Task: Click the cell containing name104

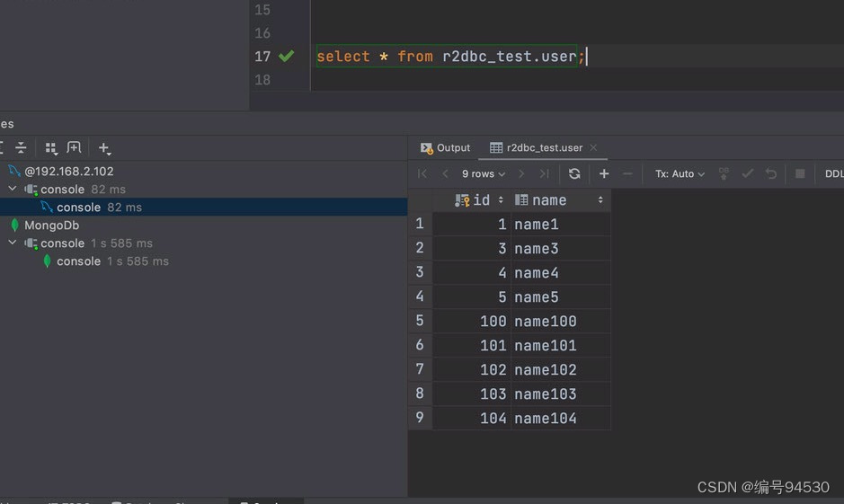Action: (560, 418)
